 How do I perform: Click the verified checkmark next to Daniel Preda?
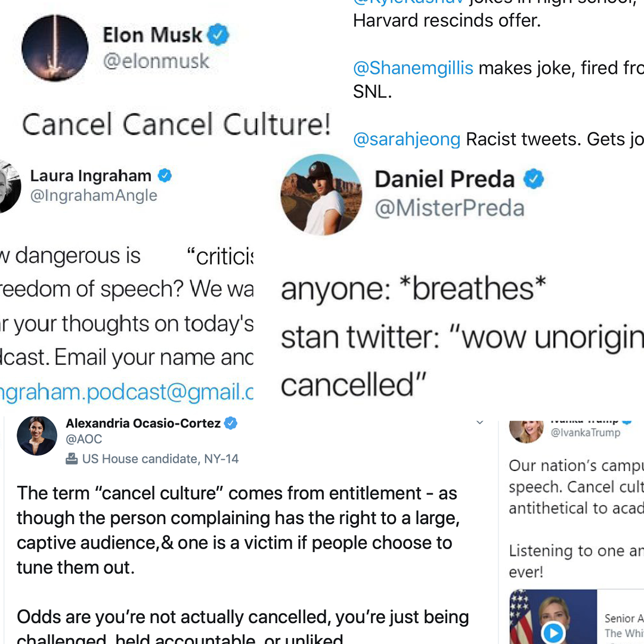click(533, 179)
